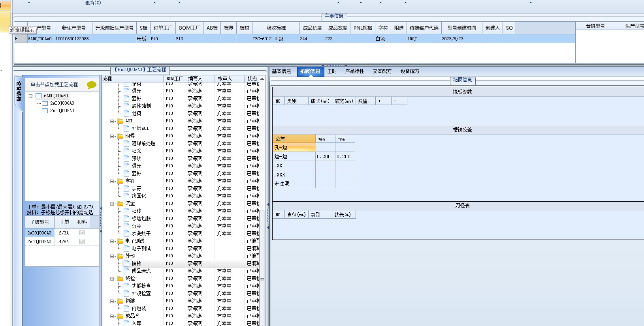
Task: Click the 取消(Z) button
Action: (92, 3)
